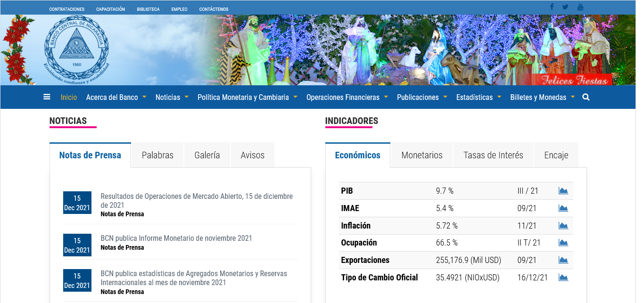This screenshot has width=644, height=303.
Task: Click the Banco Central de Nicaragua logo
Action: (x=76, y=50)
